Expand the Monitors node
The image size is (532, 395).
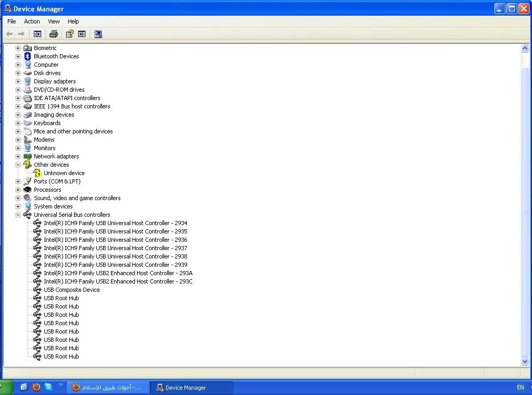tap(18, 149)
